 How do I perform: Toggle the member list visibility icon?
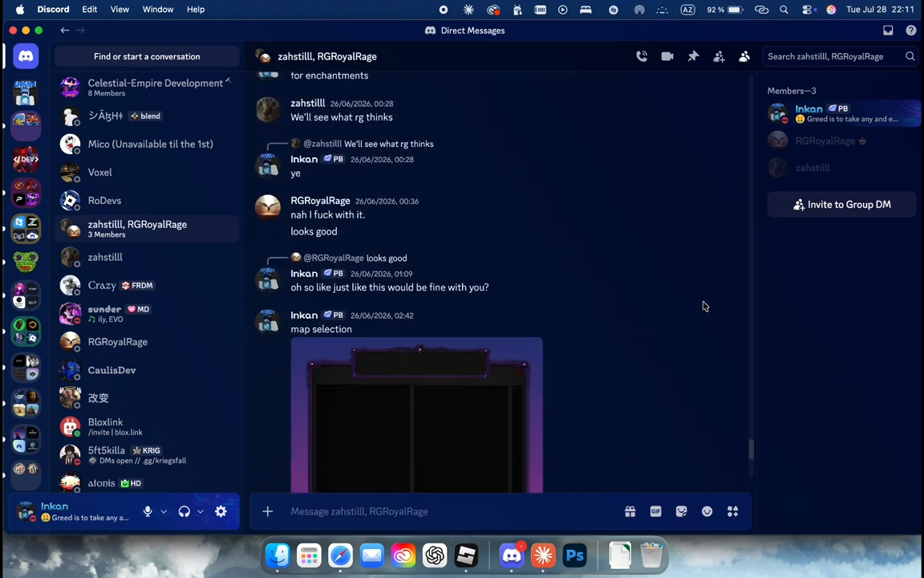coord(744,57)
